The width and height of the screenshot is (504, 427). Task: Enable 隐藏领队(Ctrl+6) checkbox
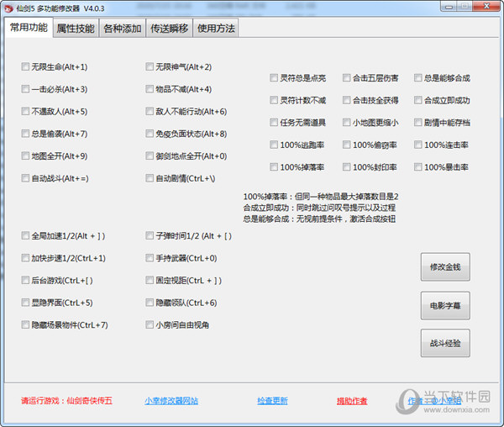[150, 303]
